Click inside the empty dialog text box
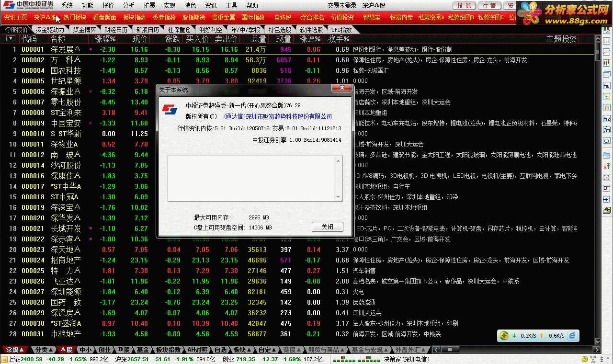Screen dimensions: 613x364 pyautogui.click(x=252, y=178)
